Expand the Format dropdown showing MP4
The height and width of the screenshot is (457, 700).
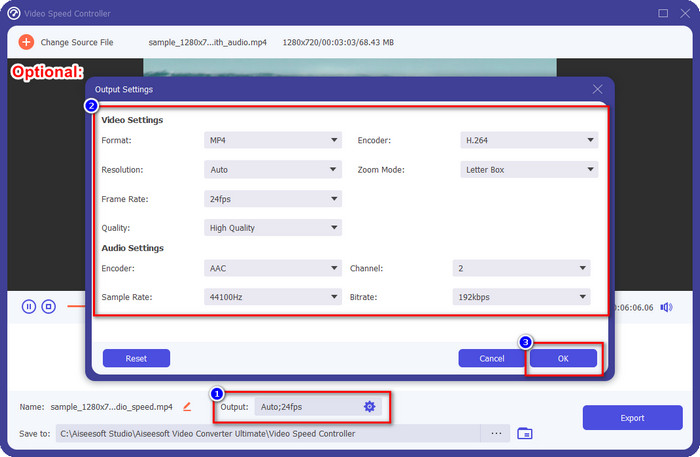273,141
